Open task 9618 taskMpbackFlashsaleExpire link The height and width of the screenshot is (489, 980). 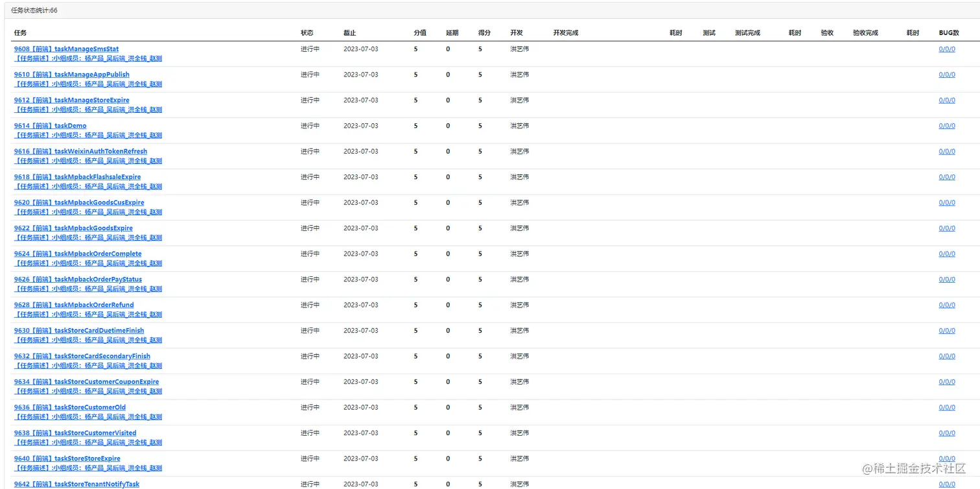77,177
